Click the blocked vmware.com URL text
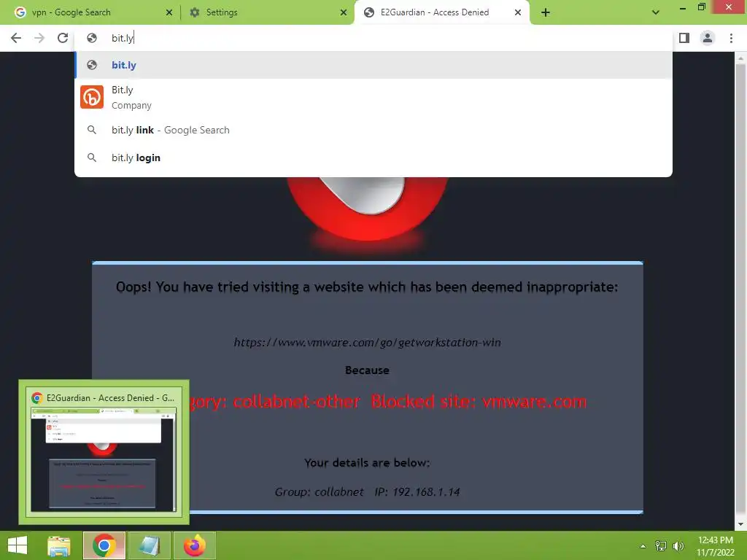The width and height of the screenshot is (747, 560). pos(367,343)
